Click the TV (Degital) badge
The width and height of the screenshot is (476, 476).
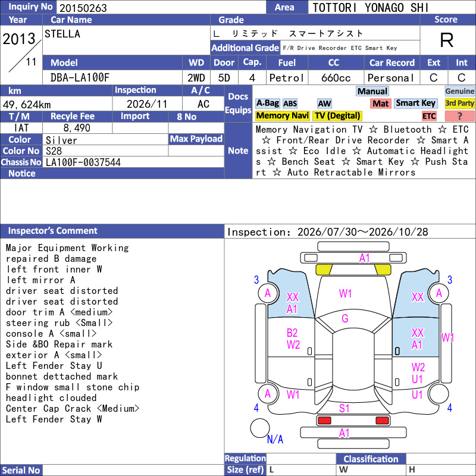337,115
